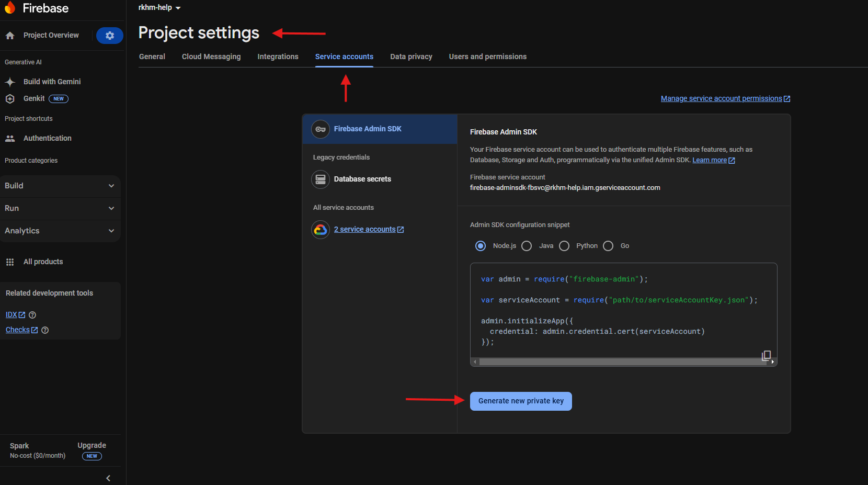Open the Data privacy tab
Screen dimensions: 868x485
click(x=411, y=57)
